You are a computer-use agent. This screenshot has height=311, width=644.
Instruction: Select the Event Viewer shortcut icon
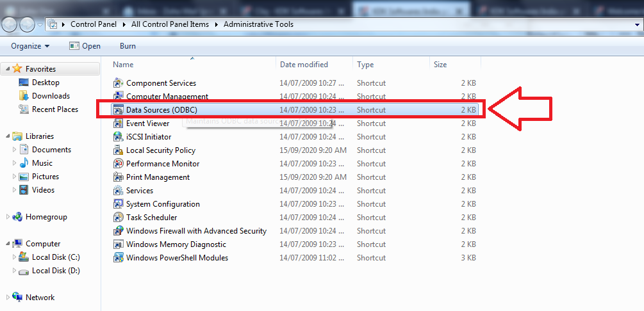pyautogui.click(x=119, y=123)
